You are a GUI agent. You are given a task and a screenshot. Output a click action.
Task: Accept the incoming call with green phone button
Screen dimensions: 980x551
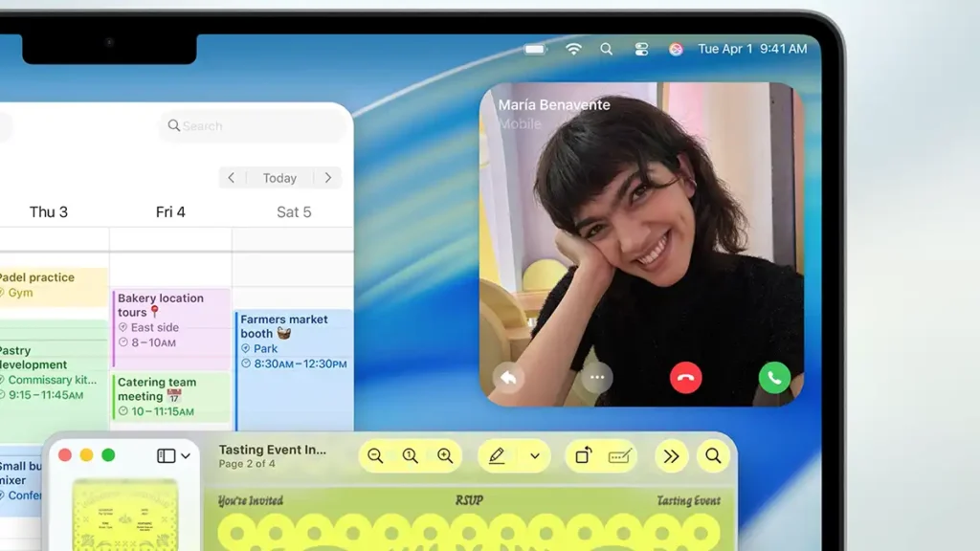point(774,377)
